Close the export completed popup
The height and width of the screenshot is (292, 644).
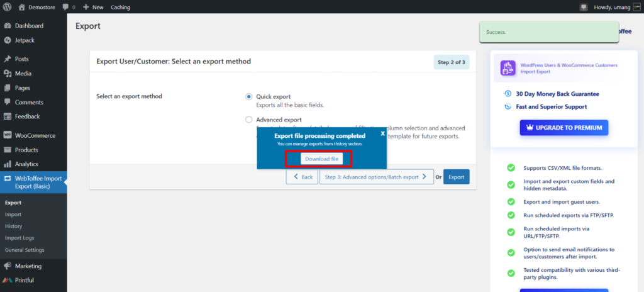point(382,133)
